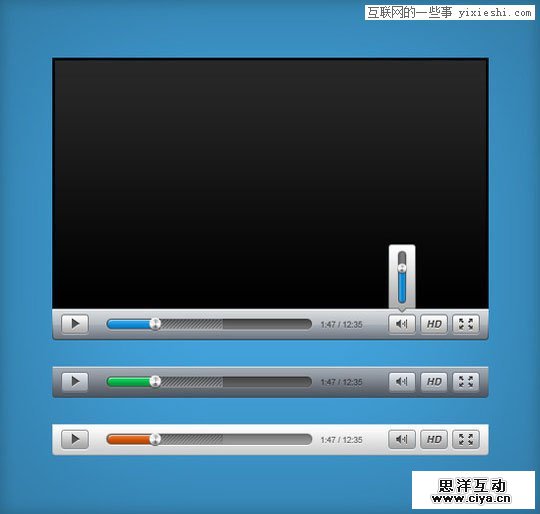The height and width of the screenshot is (514, 540).
Task: Click speaker icon on orange-progress control bar
Action: (x=402, y=439)
